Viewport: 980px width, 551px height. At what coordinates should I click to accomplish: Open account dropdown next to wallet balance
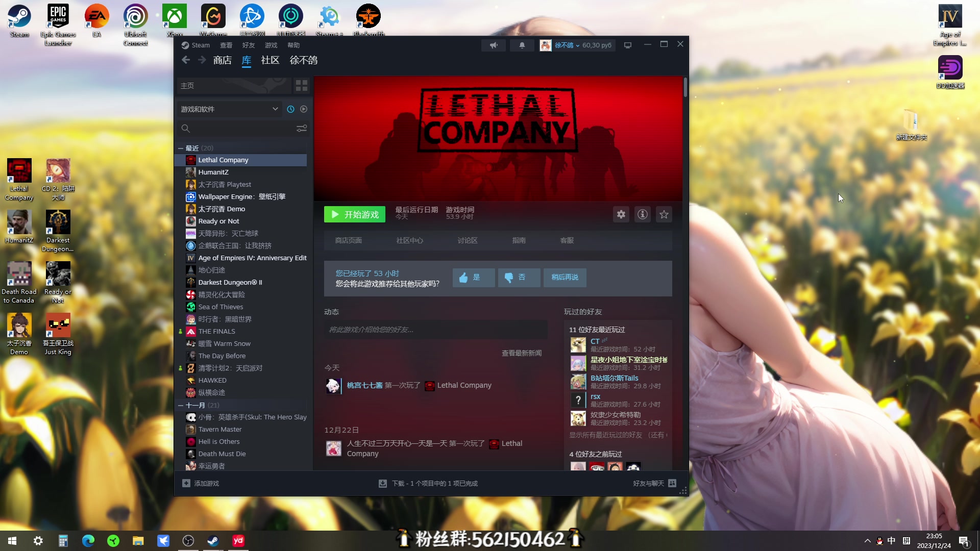[567, 45]
